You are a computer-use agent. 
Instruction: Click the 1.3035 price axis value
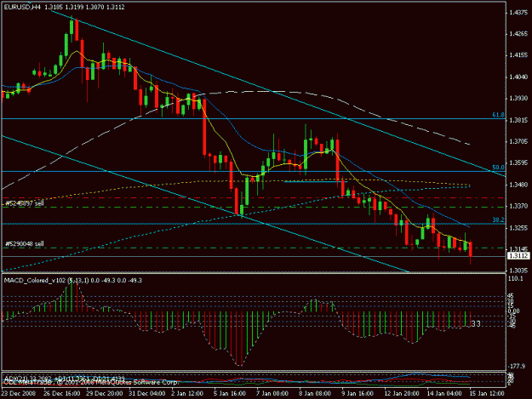518,271
